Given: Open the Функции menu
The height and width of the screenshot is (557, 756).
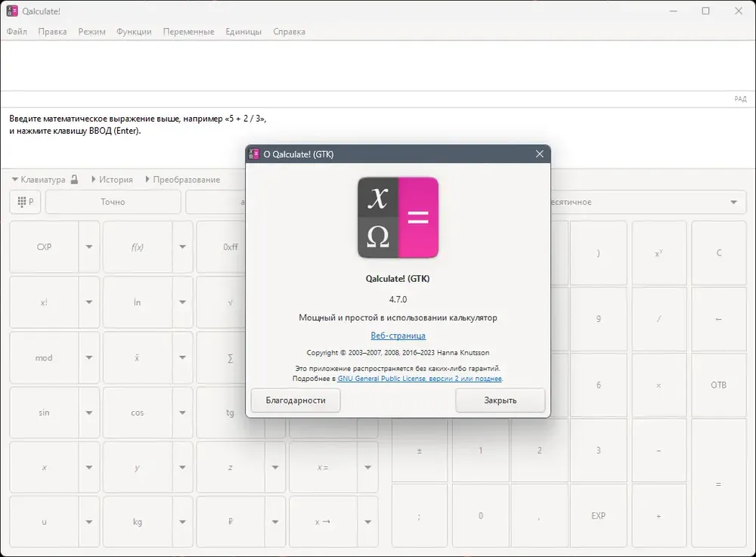Looking at the screenshot, I should pyautogui.click(x=134, y=32).
